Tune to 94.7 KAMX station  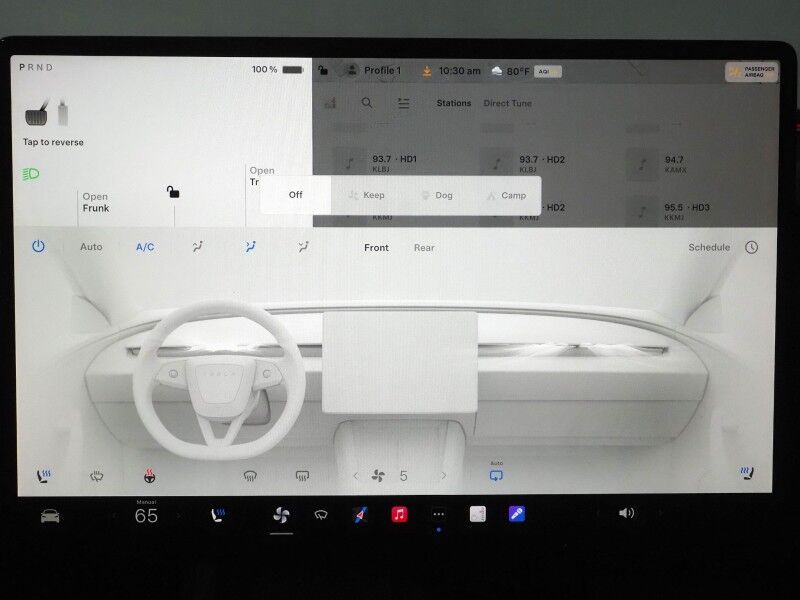(658, 164)
